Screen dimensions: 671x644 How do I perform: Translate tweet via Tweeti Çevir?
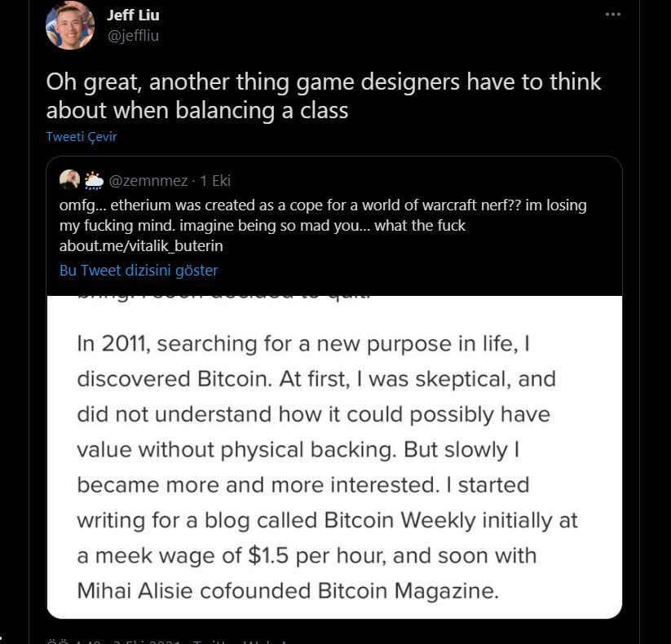82,137
